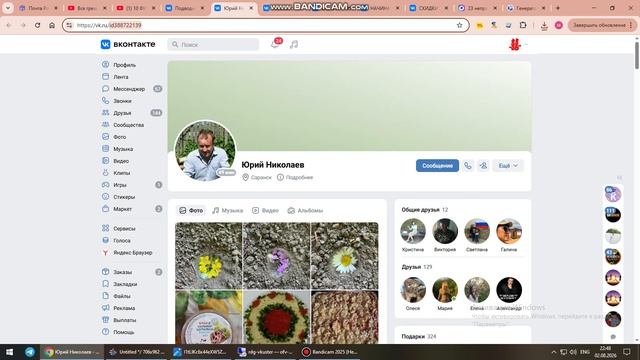Open Сервисы in the sidebar
The width and height of the screenshot is (640, 360).
pos(124,229)
